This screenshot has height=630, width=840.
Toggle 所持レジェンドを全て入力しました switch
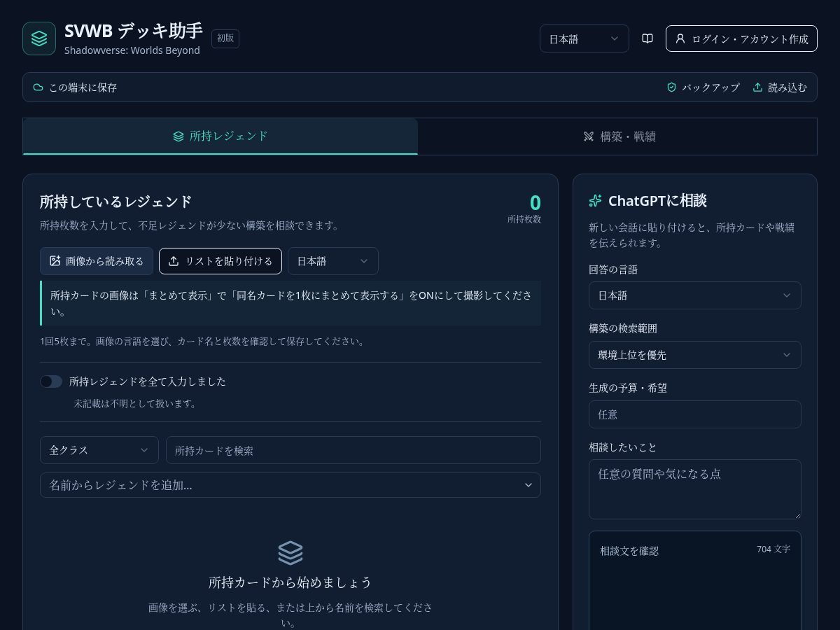(x=51, y=381)
